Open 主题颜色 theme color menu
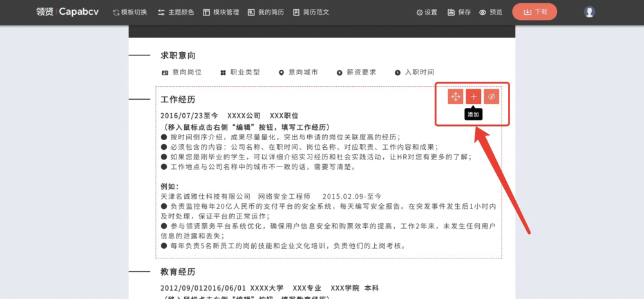The width and height of the screenshot is (644, 299). (x=176, y=12)
